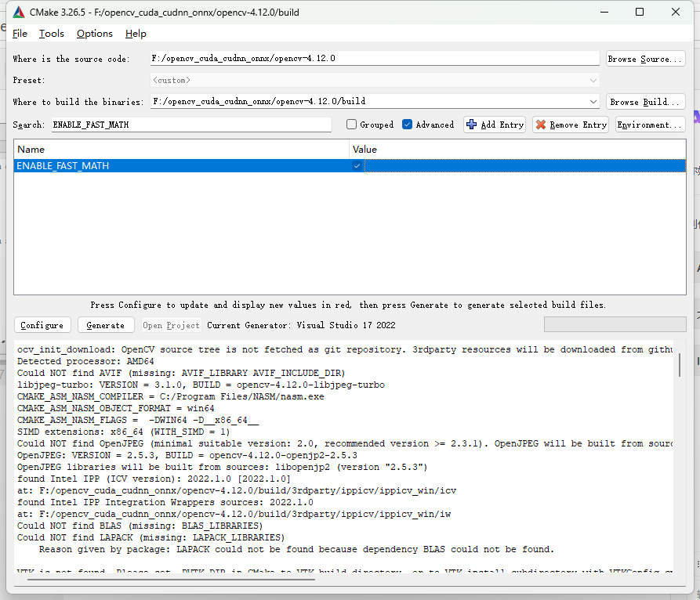This screenshot has width=700, height=600.
Task: Click the CMake logo icon in title bar
Action: [18, 13]
